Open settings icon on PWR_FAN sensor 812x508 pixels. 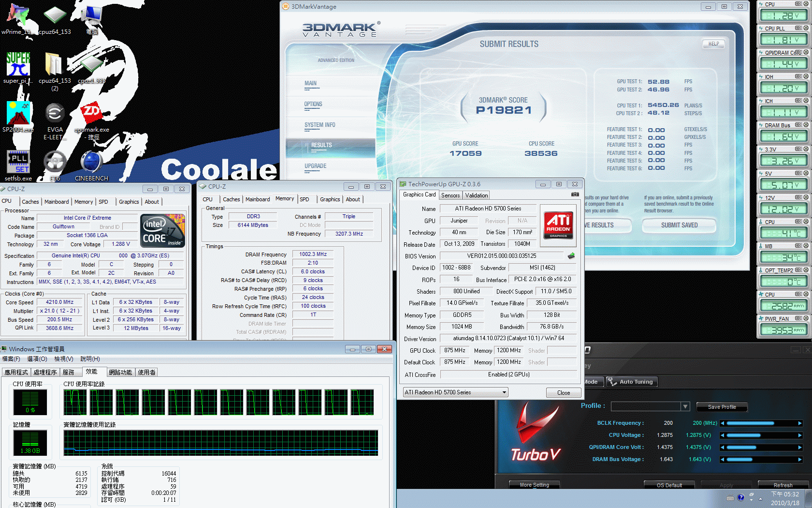point(798,318)
